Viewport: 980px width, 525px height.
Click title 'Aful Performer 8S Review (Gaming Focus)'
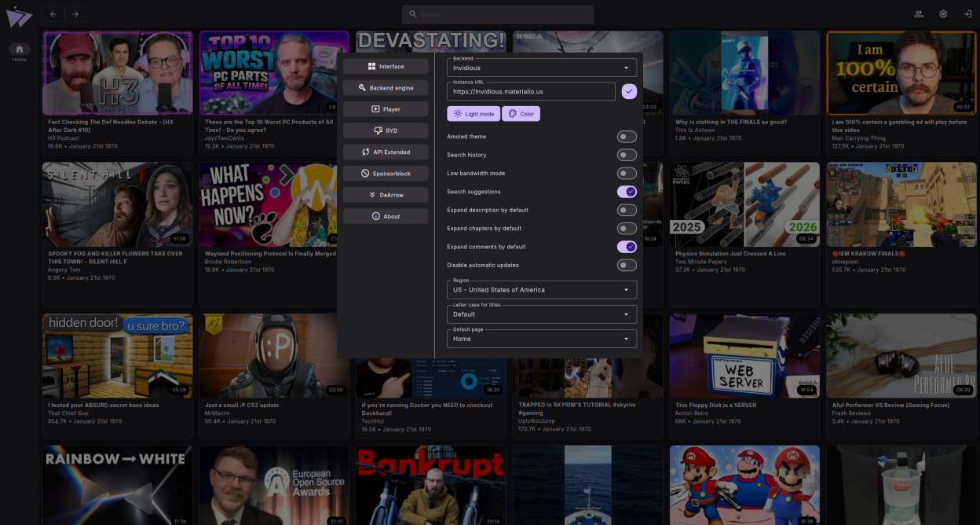(x=890, y=406)
